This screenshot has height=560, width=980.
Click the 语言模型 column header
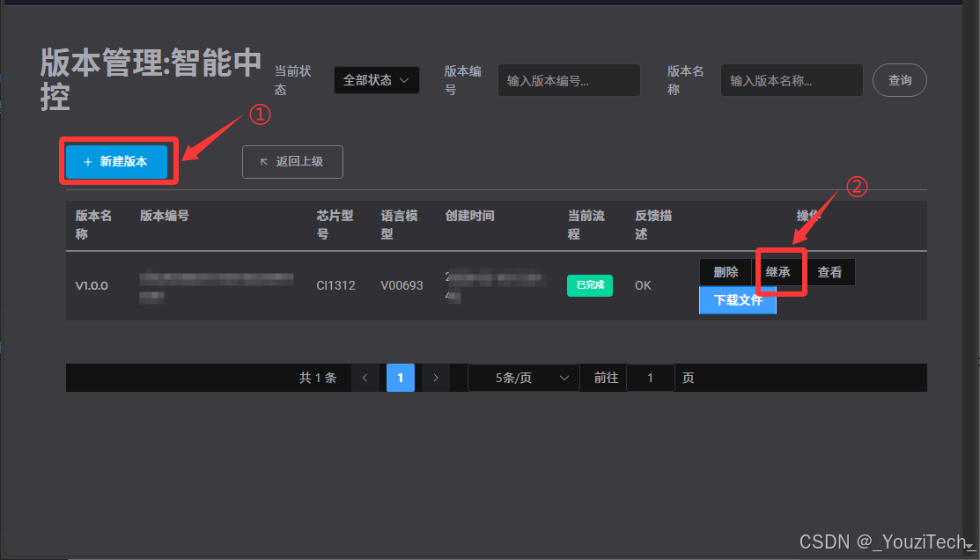(400, 225)
